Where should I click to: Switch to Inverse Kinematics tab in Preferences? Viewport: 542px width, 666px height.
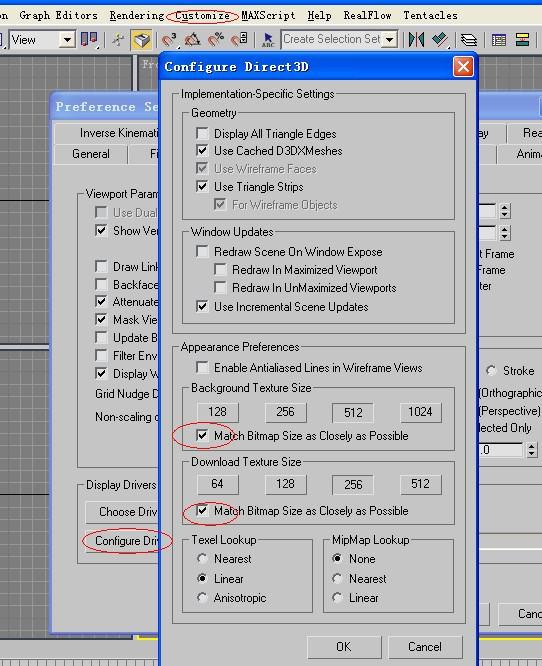coord(106,133)
